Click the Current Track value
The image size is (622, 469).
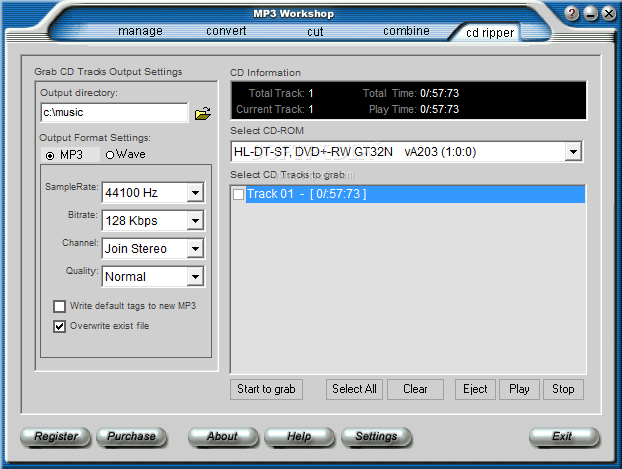click(311, 110)
